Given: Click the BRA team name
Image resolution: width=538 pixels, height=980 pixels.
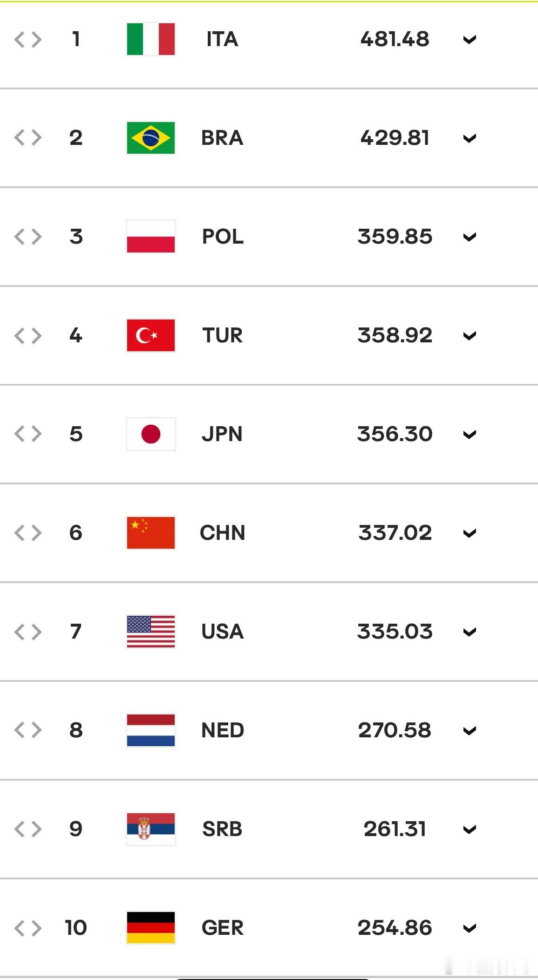Looking at the screenshot, I should pos(222,138).
